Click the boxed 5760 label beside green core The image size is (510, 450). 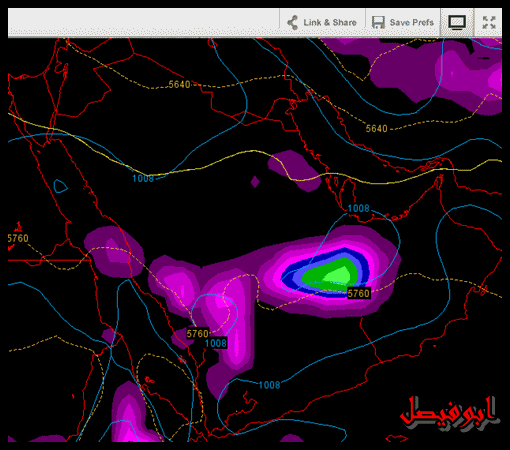point(359,293)
